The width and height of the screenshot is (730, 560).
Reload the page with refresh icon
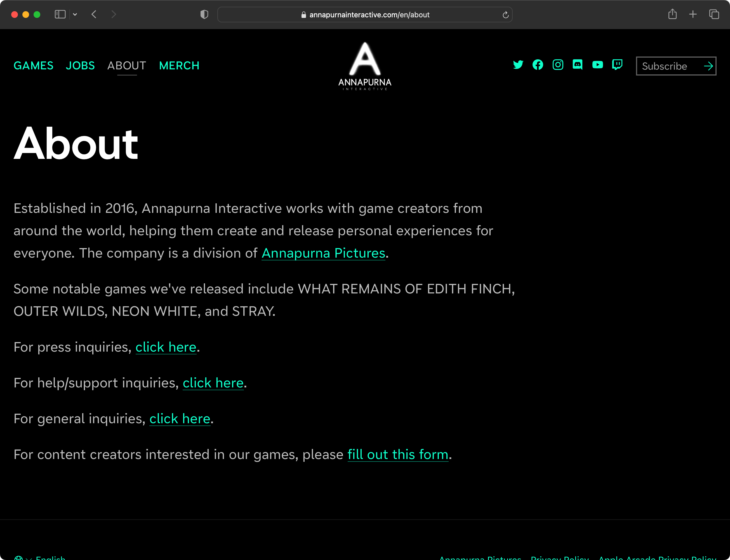click(505, 15)
